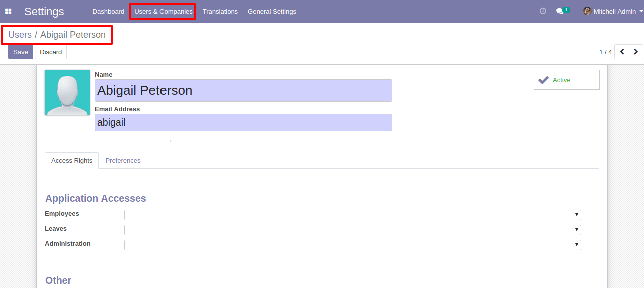Expand the Employees access dropdown
The image size is (644, 288).
(353, 215)
